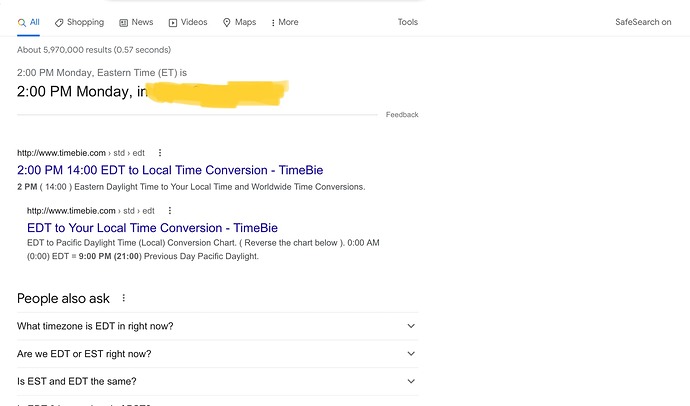This screenshot has height=406, width=690.
Task: Open "2:00 PM 14:00 EDT to Local Time Conversion" link
Action: (170, 170)
